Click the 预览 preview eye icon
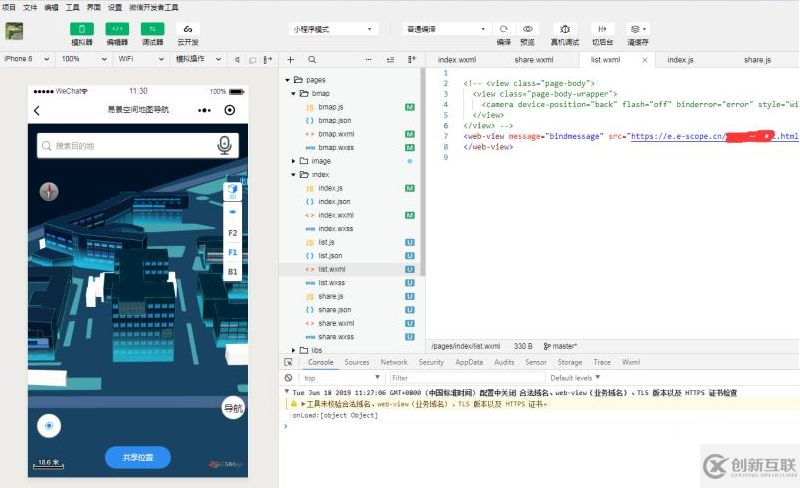The width and height of the screenshot is (800, 488). (528, 29)
